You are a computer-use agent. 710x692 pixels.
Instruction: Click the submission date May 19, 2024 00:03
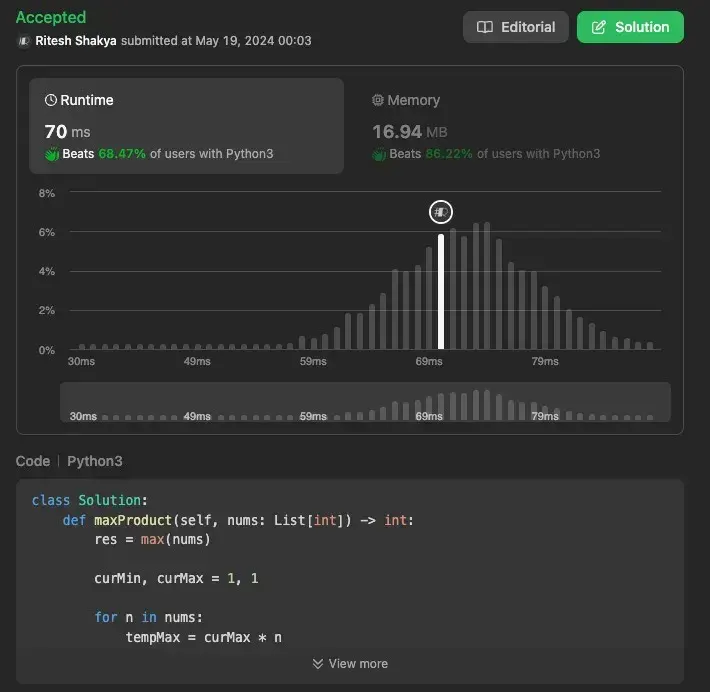tap(253, 41)
